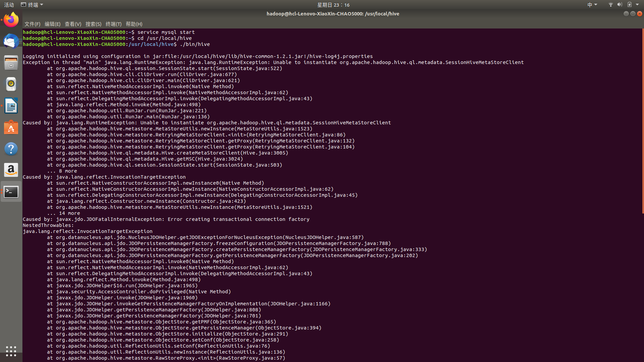This screenshot has height=362, width=644.
Task: Click the Amazon dock icon
Action: (x=11, y=170)
